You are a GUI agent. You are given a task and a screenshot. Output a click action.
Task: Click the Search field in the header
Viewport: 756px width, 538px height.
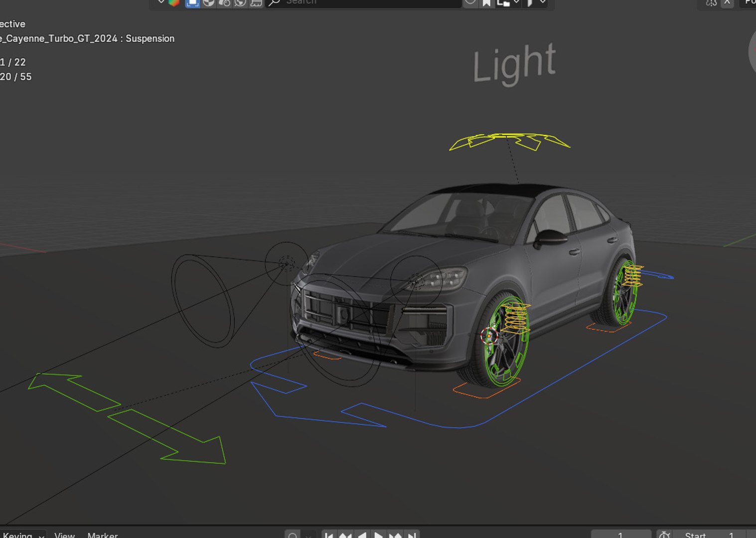[364, 2]
